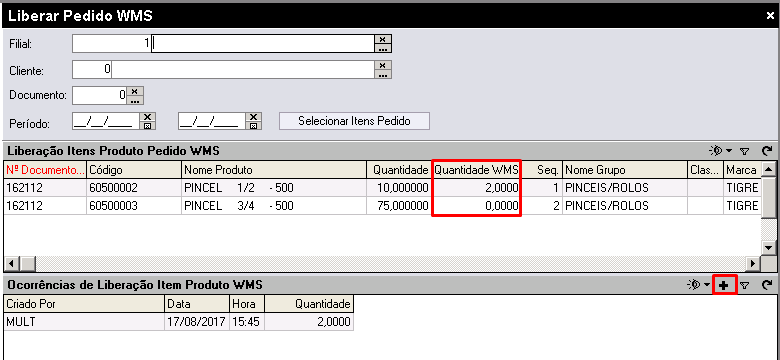Open calendar for Período end date

(254, 125)
